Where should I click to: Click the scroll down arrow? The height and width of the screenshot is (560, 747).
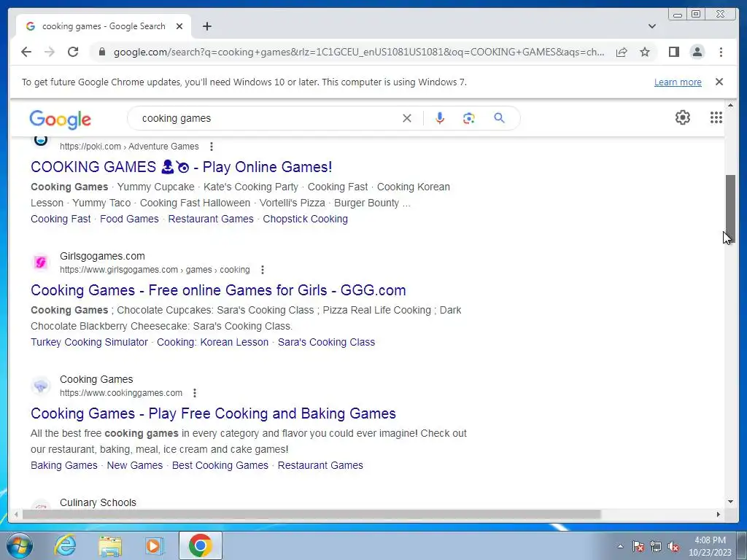pyautogui.click(x=730, y=501)
